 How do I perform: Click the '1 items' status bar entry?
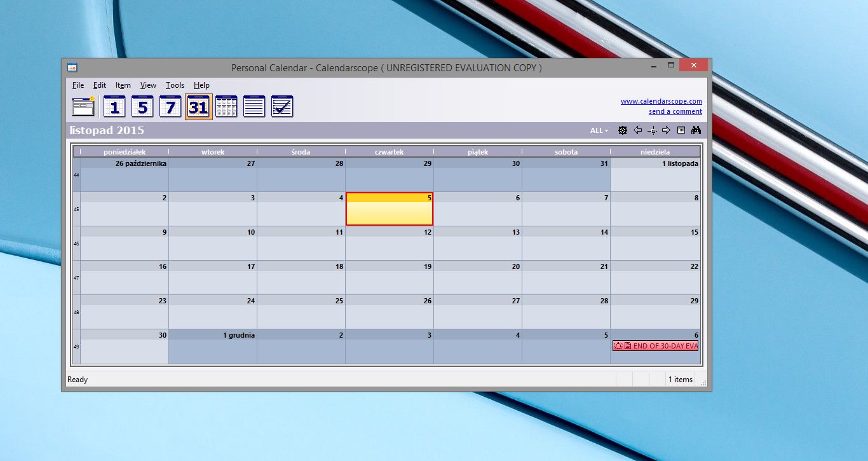(x=680, y=380)
